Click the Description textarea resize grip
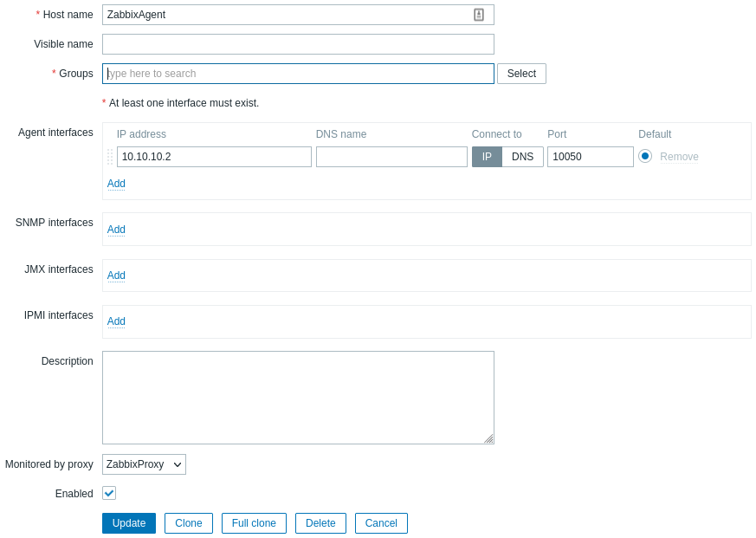This screenshot has width=756, height=538. (488, 439)
